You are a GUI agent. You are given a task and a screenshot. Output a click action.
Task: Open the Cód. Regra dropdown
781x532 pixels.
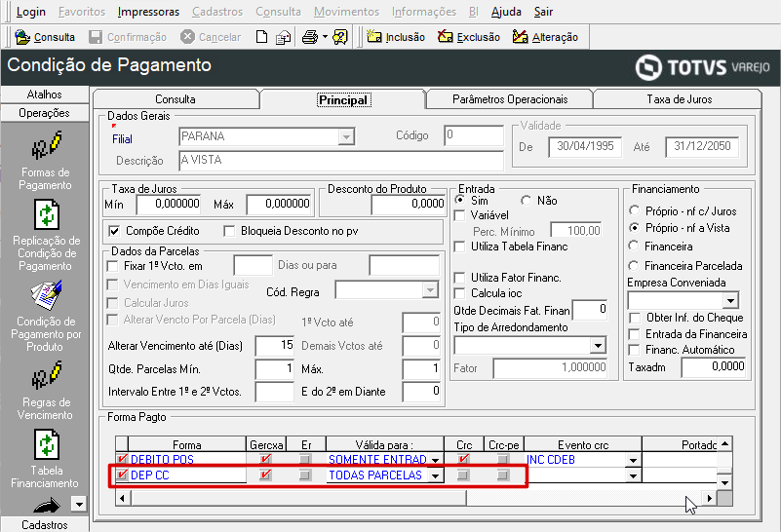tap(429, 289)
